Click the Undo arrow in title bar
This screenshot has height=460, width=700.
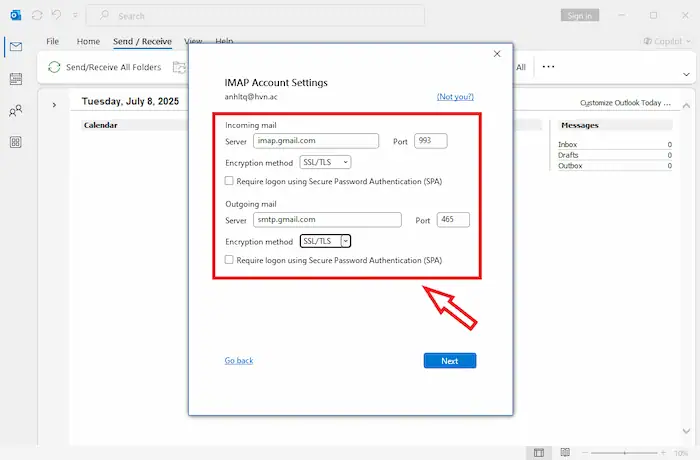coord(58,16)
